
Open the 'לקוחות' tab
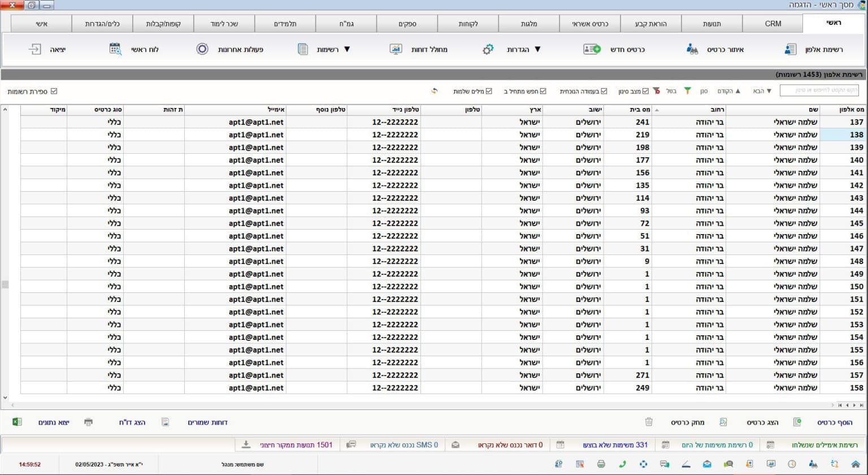pyautogui.click(x=467, y=24)
